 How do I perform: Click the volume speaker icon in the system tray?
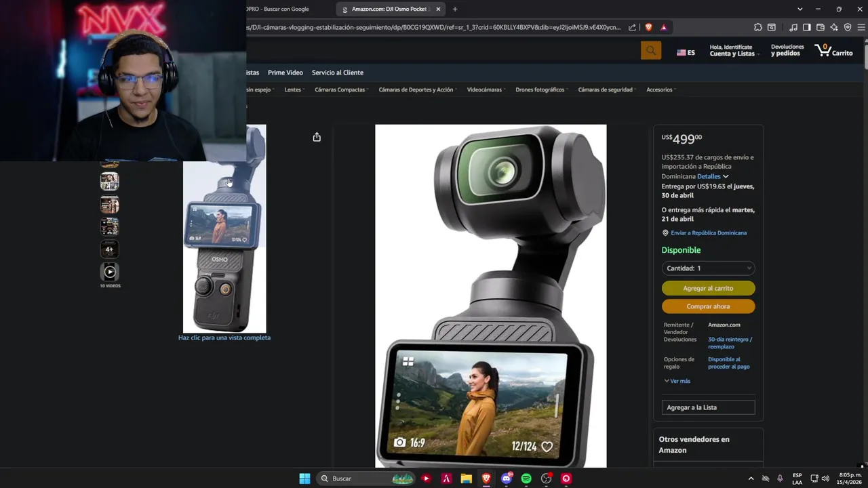pos(825,479)
